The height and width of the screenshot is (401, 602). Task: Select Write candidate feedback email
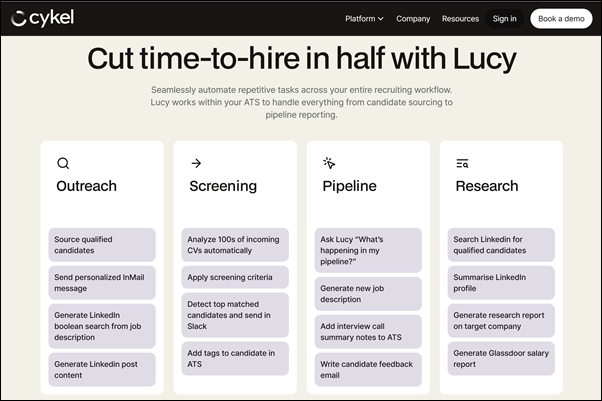click(368, 370)
